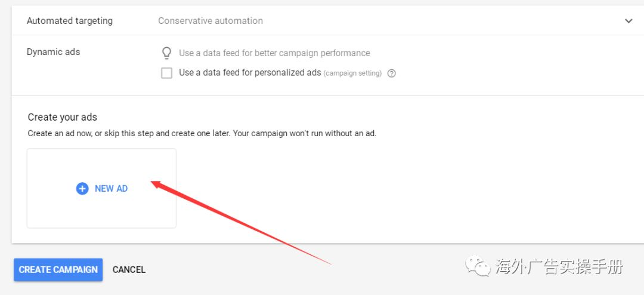Image resolution: width=644 pixels, height=295 pixels.
Task: Open the Conservative automation setting value
Action: (x=210, y=21)
